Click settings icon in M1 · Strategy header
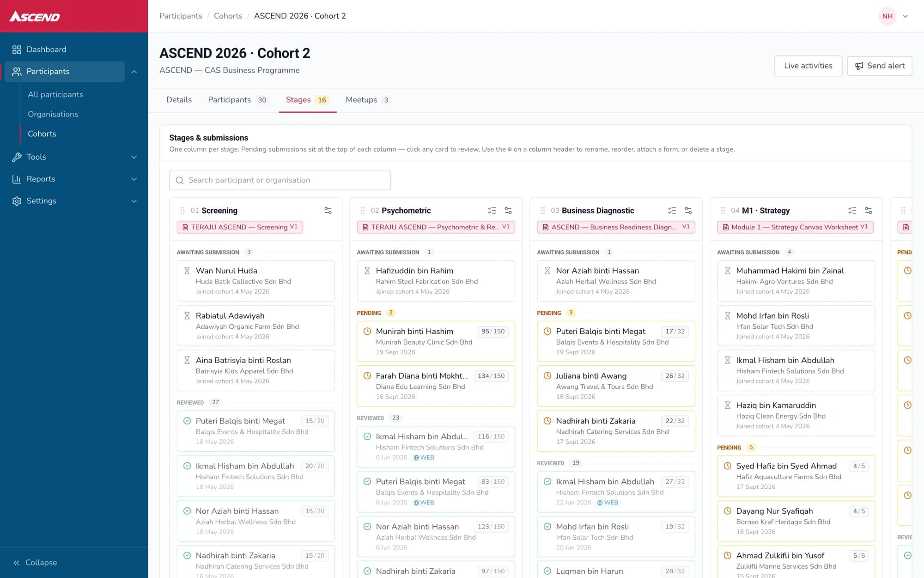The image size is (924, 578). (869, 210)
